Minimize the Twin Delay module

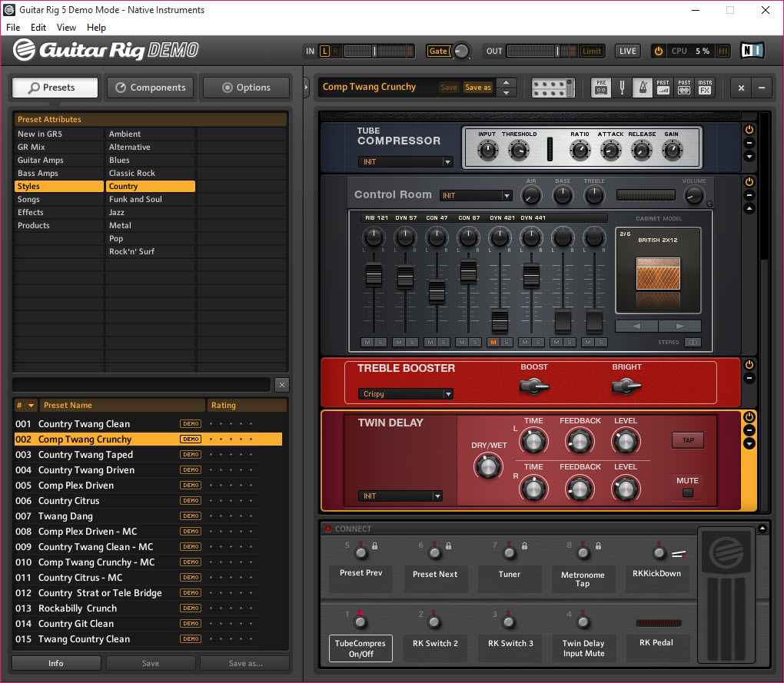click(749, 430)
